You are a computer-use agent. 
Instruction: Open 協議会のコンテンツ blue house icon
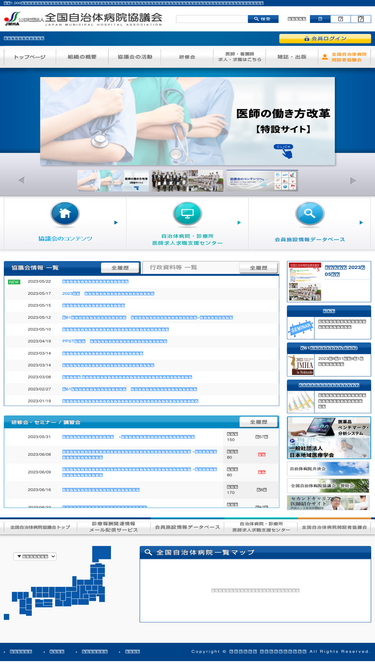(x=65, y=214)
